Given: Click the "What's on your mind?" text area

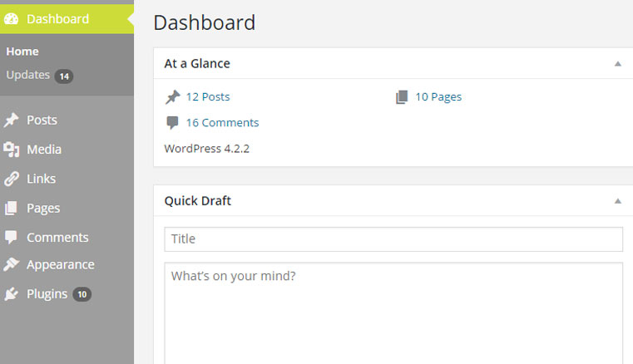Looking at the screenshot, I should 393,313.
